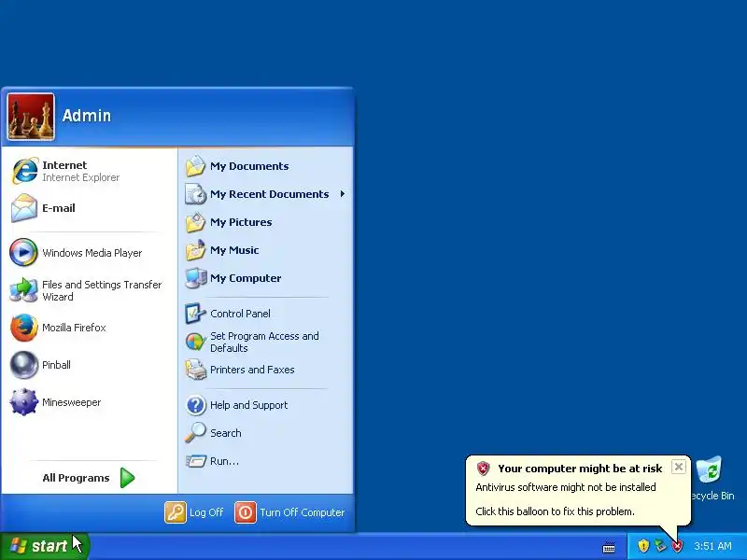This screenshot has width=747, height=560.
Task: Close the security warning balloon
Action: click(679, 467)
